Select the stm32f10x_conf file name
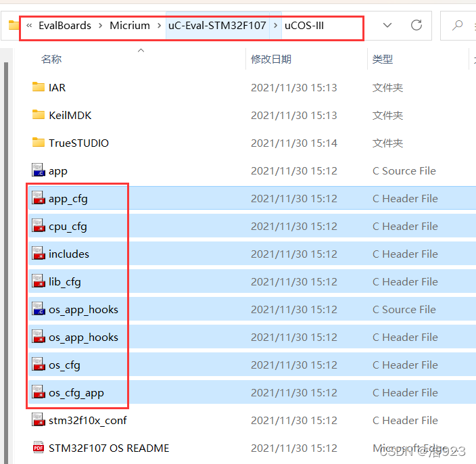The height and width of the screenshot is (464, 476). (x=87, y=420)
